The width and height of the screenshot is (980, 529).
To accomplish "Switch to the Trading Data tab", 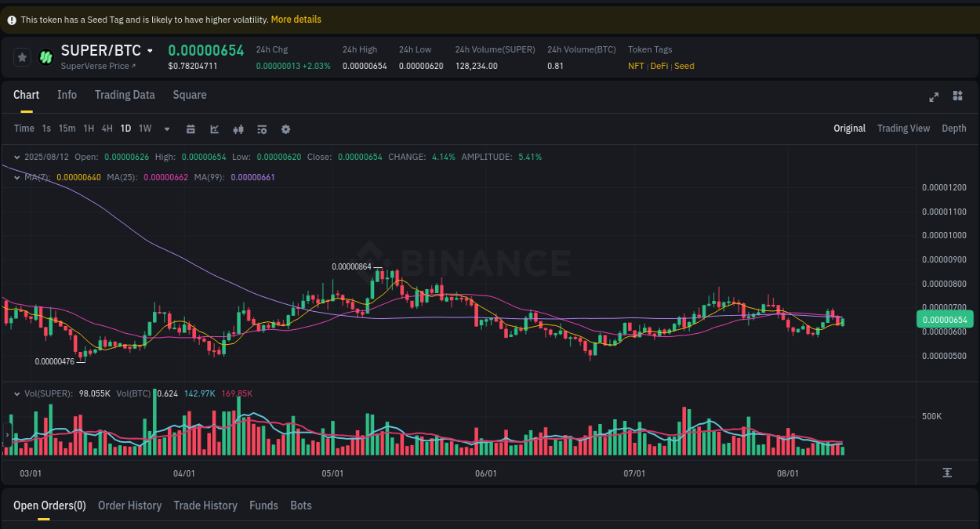I will pos(125,95).
